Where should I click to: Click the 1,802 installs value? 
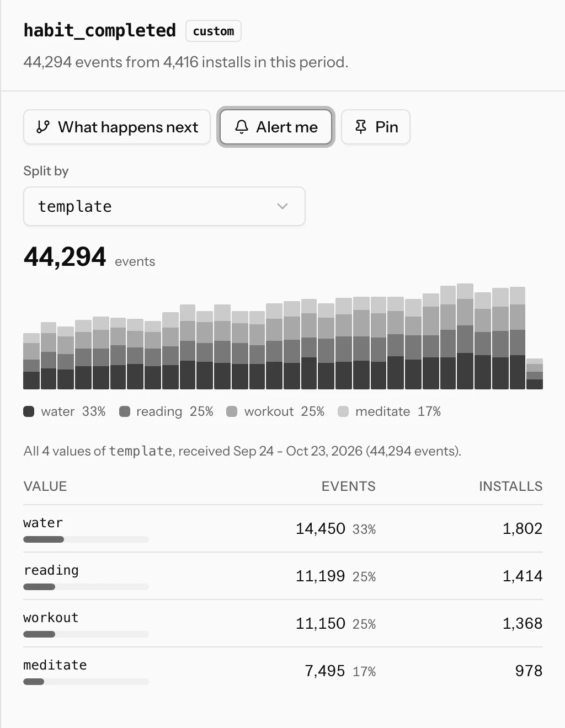pyautogui.click(x=523, y=529)
